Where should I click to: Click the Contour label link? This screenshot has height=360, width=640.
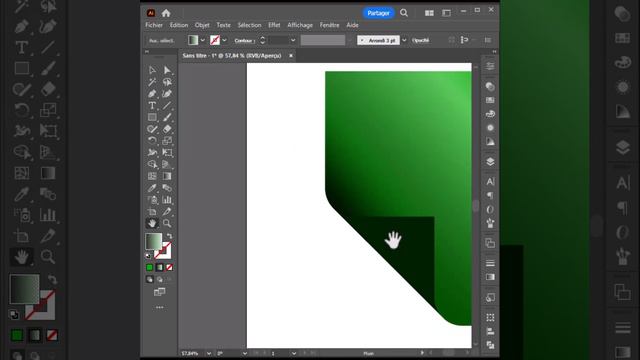[x=244, y=40]
